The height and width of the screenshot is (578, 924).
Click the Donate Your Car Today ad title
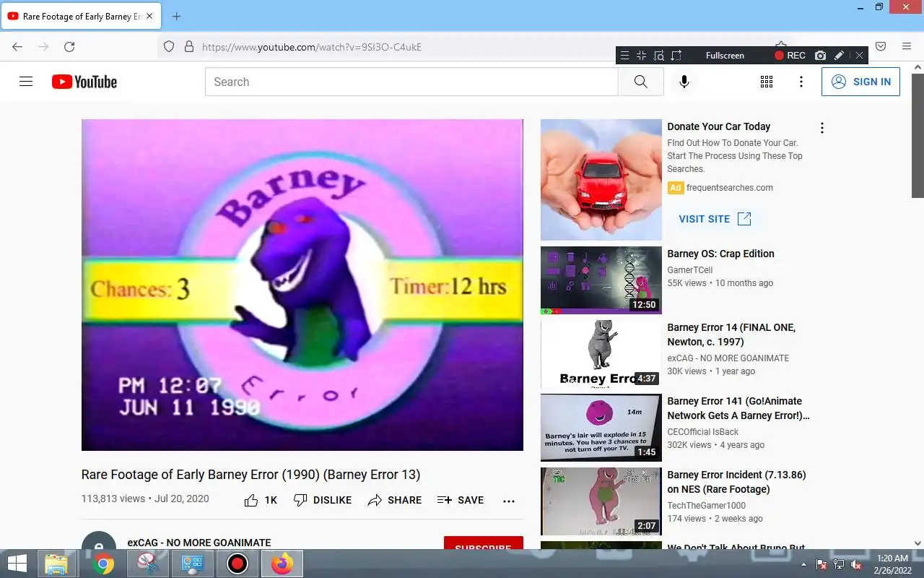(x=718, y=126)
